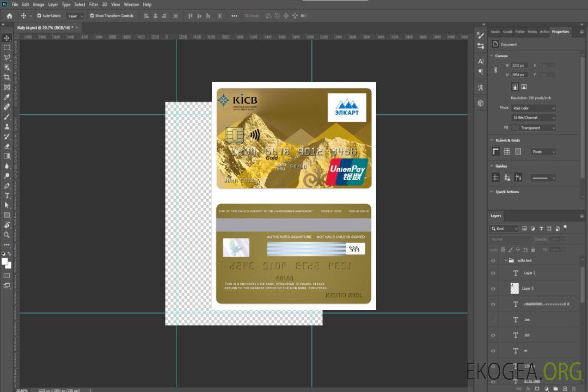This screenshot has width=588, height=392.
Task: Open the Window menu
Action: (x=131, y=4)
